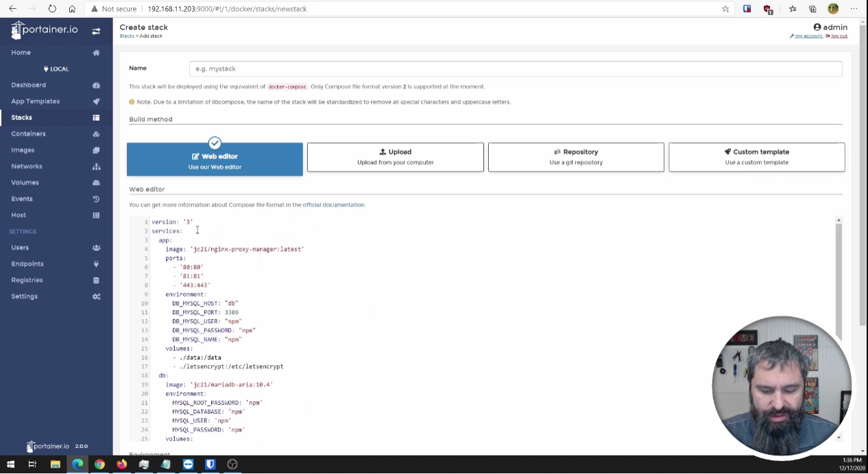This screenshot has height=474, width=868.
Task: Select Repository build method
Action: (576, 157)
